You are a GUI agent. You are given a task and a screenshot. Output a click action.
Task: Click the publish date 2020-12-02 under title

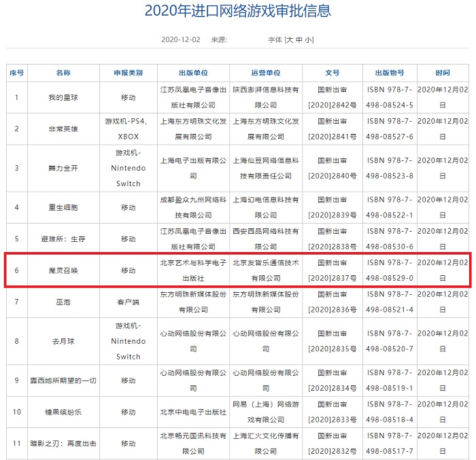[x=181, y=40]
